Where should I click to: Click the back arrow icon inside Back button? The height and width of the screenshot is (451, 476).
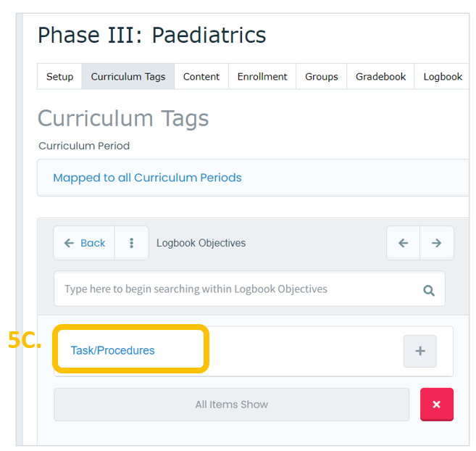click(69, 243)
